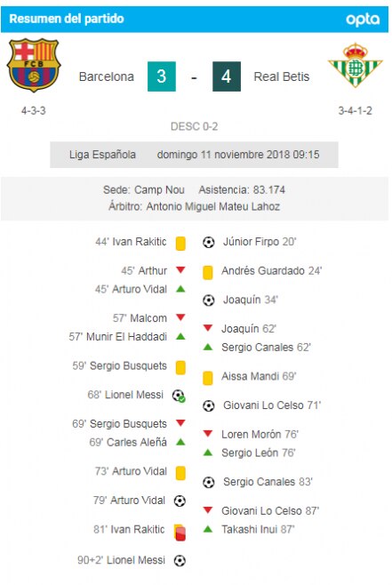This screenshot has height=585, width=392.
Task: Click the ball icon beside Sergio Canales 83'
Action: click(x=209, y=483)
